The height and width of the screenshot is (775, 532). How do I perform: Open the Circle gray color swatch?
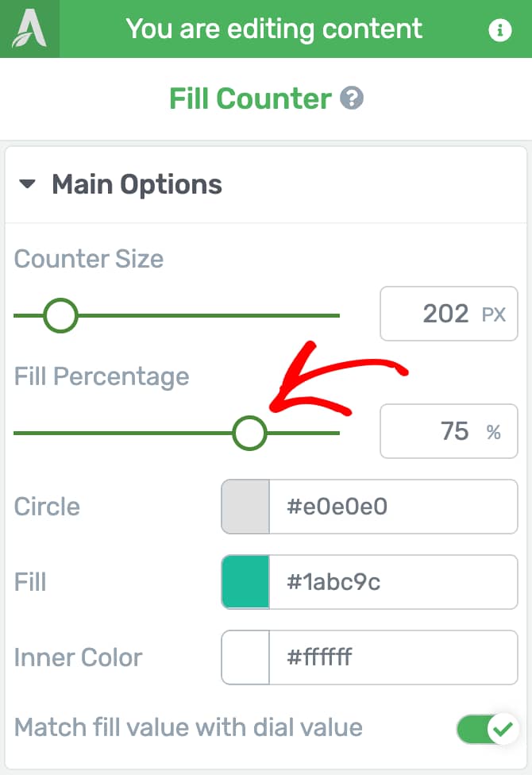pyautogui.click(x=245, y=507)
